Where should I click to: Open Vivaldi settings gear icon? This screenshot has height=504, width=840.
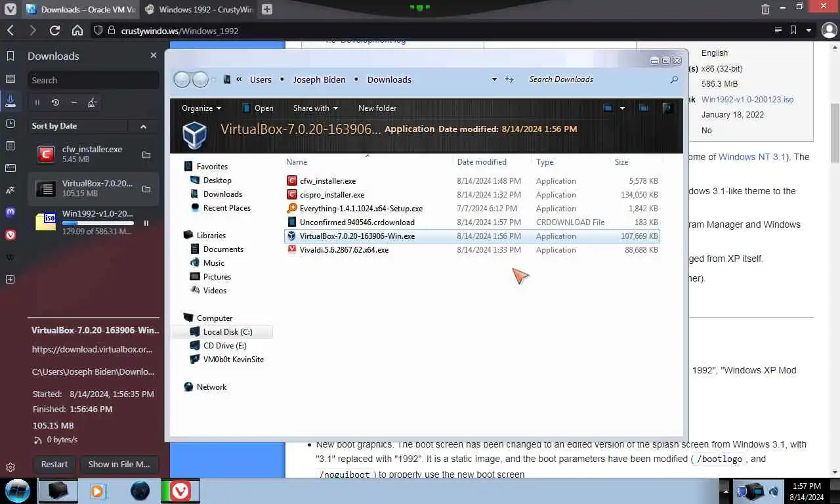click(10, 468)
